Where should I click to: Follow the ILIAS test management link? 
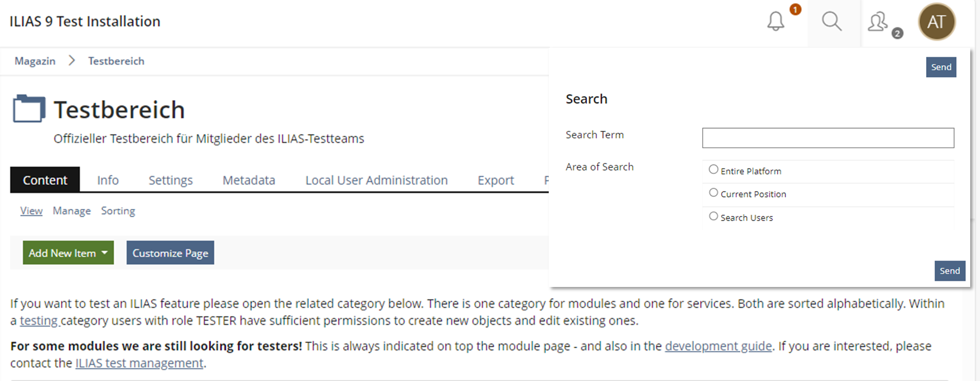pos(139,363)
